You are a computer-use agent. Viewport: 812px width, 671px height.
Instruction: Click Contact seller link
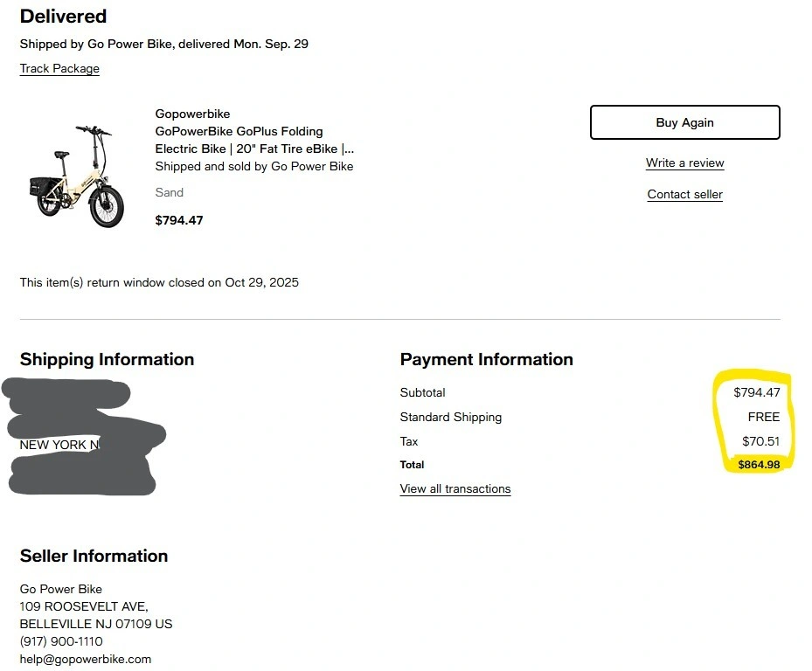point(684,194)
